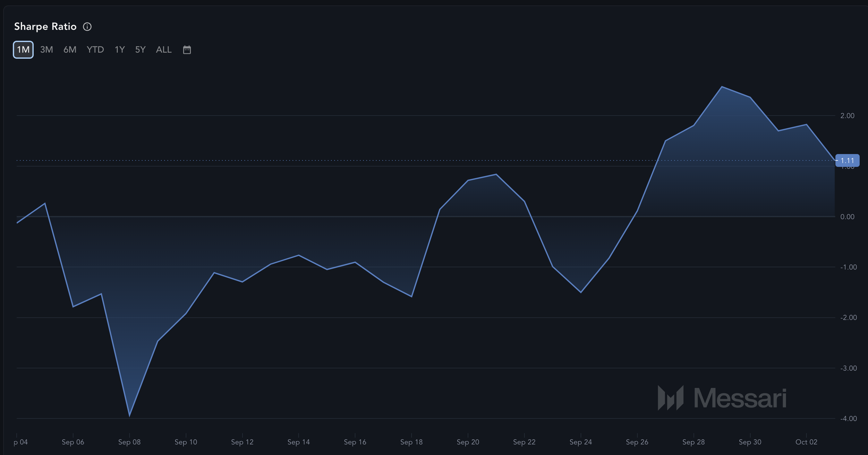Click the Sharpe Ratio info icon
868x455 pixels.
[x=87, y=27]
